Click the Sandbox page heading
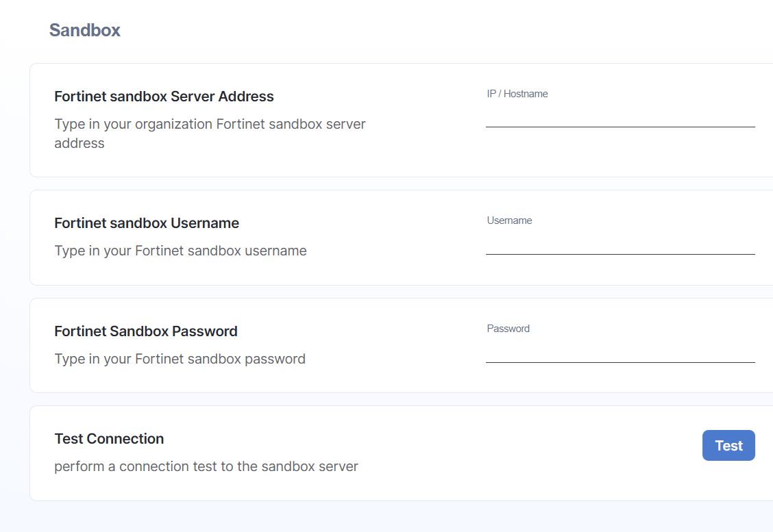773x532 pixels. tap(85, 30)
